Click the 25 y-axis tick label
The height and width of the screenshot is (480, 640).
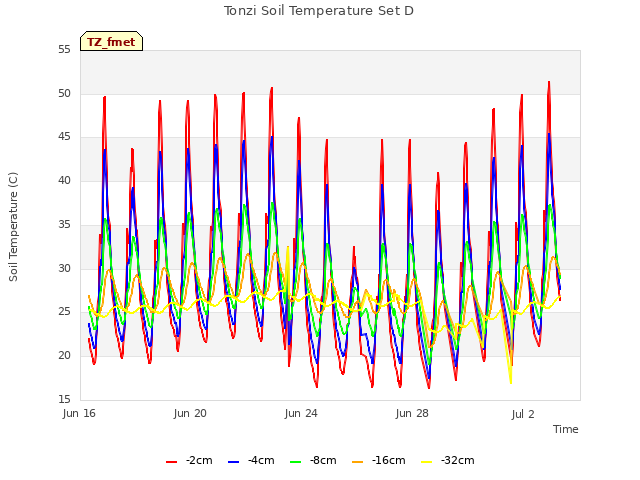pos(64,312)
